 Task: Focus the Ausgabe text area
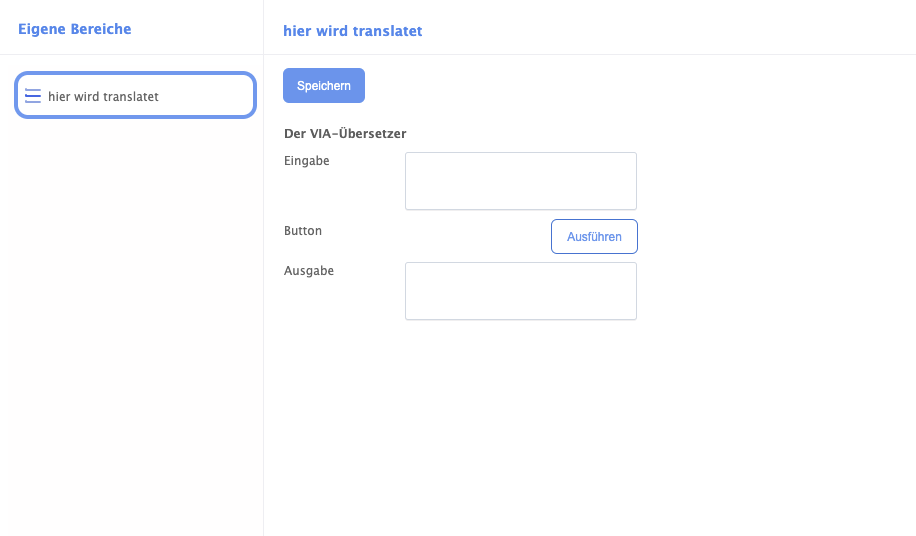tap(520, 291)
